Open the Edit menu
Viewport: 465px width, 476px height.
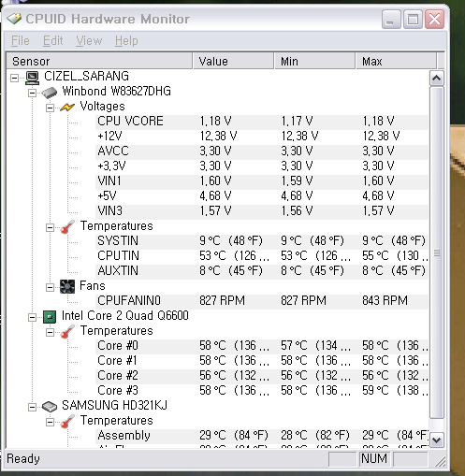click(52, 40)
